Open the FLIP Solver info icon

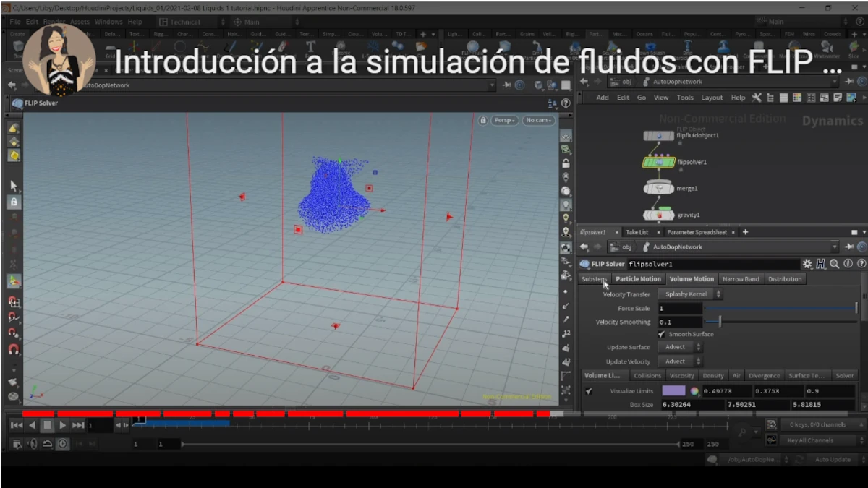(x=848, y=264)
